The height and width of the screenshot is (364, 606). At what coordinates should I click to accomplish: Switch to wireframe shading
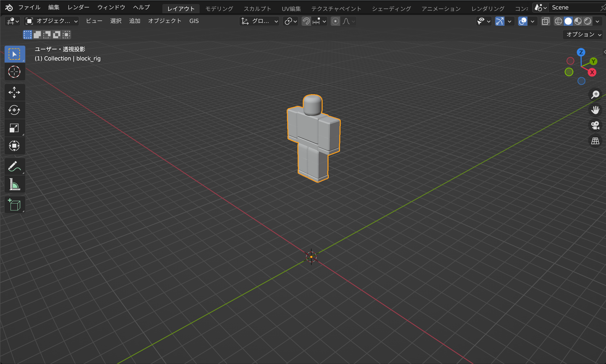click(558, 21)
